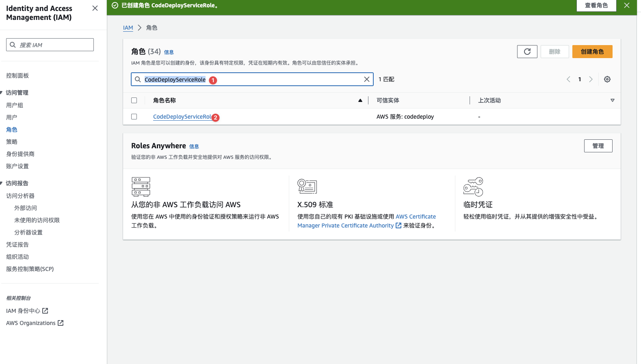Click the search magnifier in IAM sidebar
The width and height of the screenshot is (641, 364).
(13, 45)
